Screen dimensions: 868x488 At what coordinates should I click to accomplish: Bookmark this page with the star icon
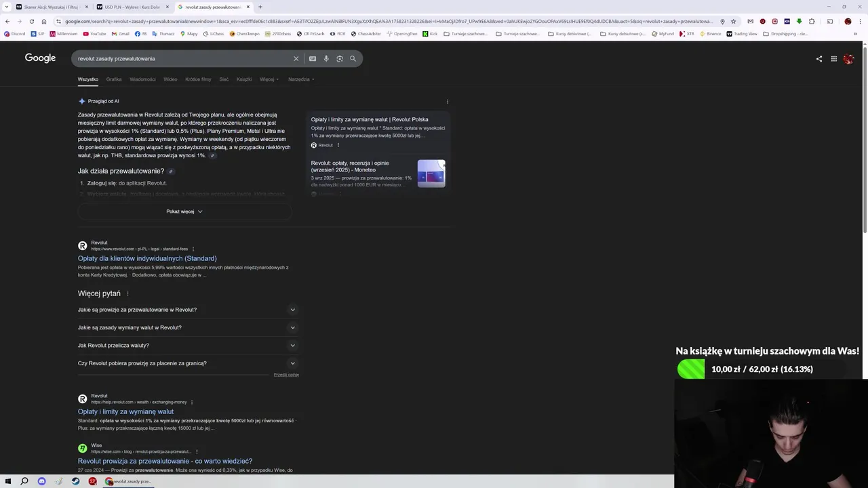(x=733, y=22)
